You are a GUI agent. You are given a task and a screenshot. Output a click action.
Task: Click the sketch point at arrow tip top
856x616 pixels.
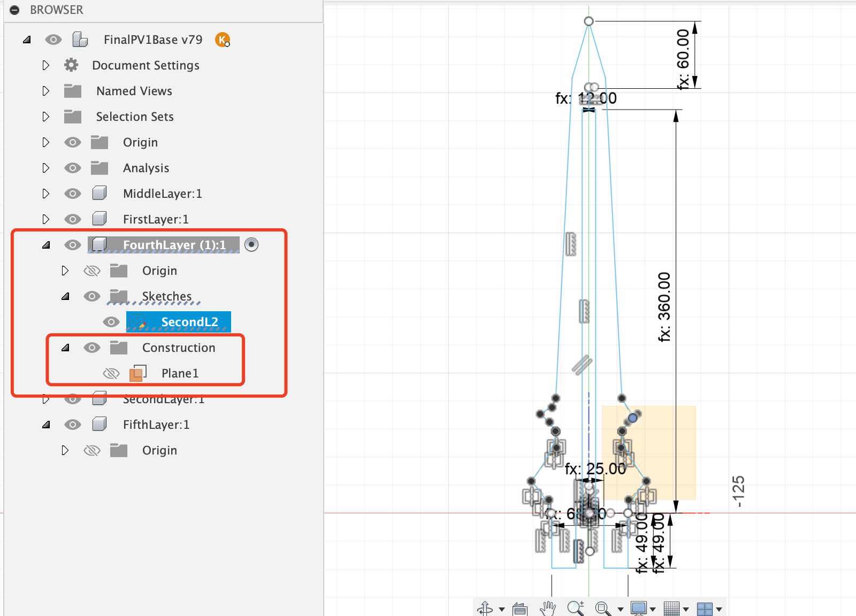point(588,21)
